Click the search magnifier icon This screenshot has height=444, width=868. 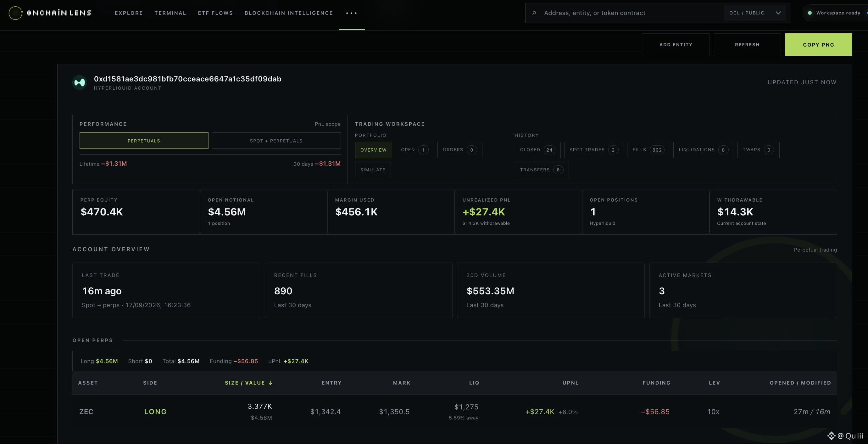tap(534, 13)
